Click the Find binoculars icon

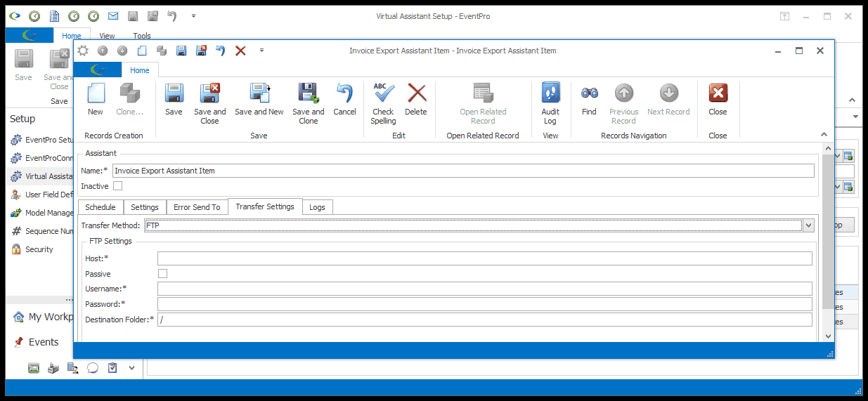(589, 93)
